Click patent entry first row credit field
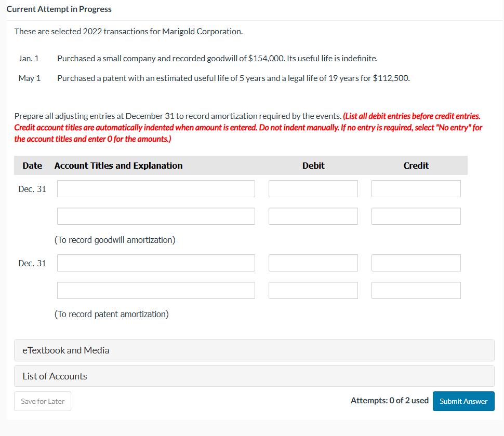504x436 pixels. coord(416,263)
